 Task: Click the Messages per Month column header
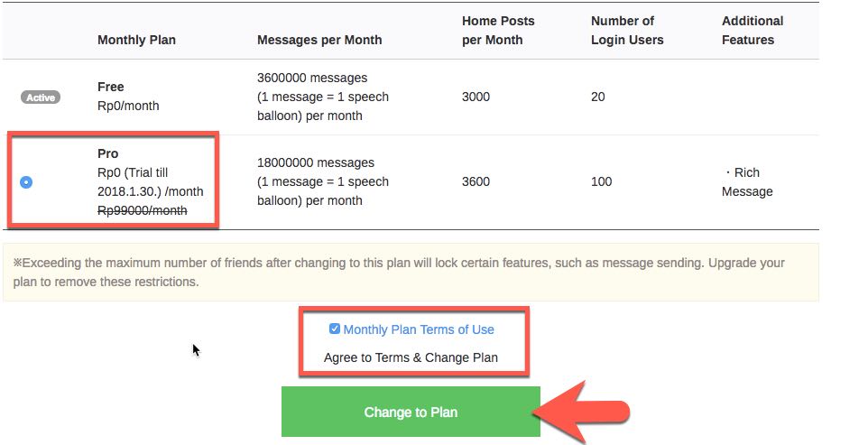319,40
